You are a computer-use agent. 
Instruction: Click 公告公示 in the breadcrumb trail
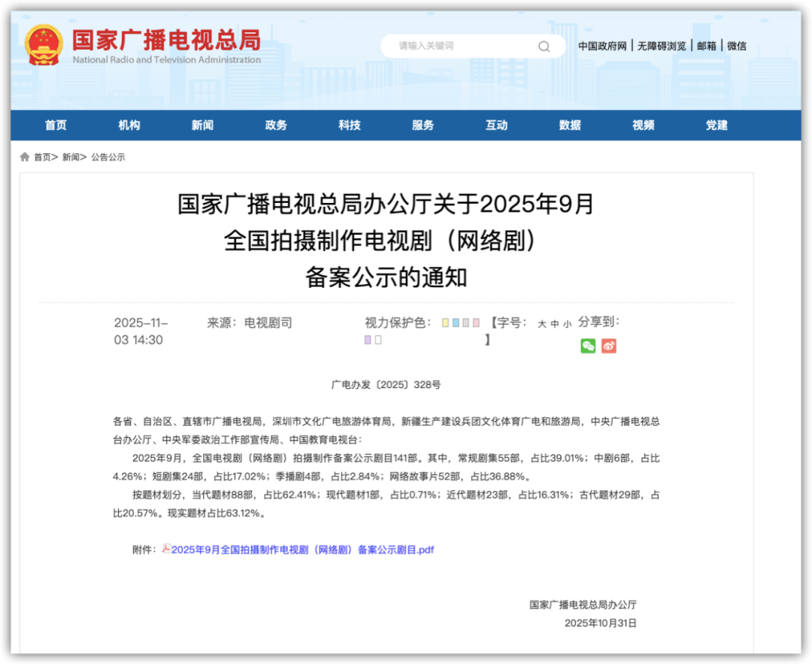[x=108, y=156]
